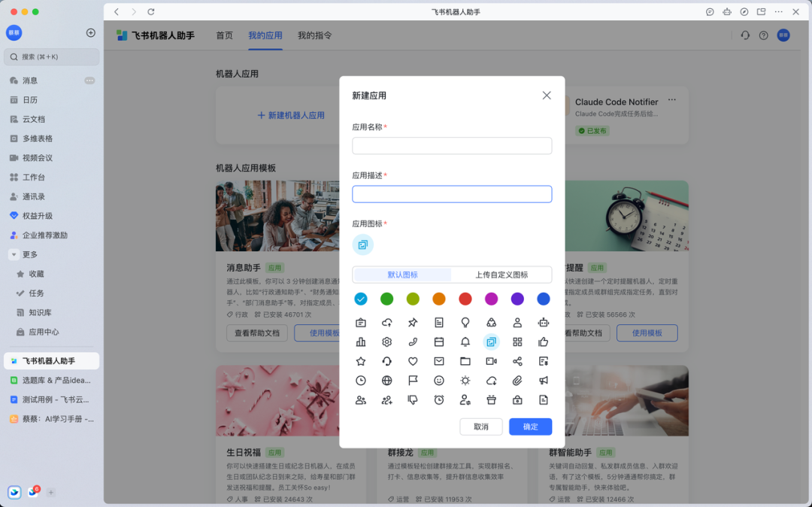Choose the robot face icon in the grid

(544, 323)
